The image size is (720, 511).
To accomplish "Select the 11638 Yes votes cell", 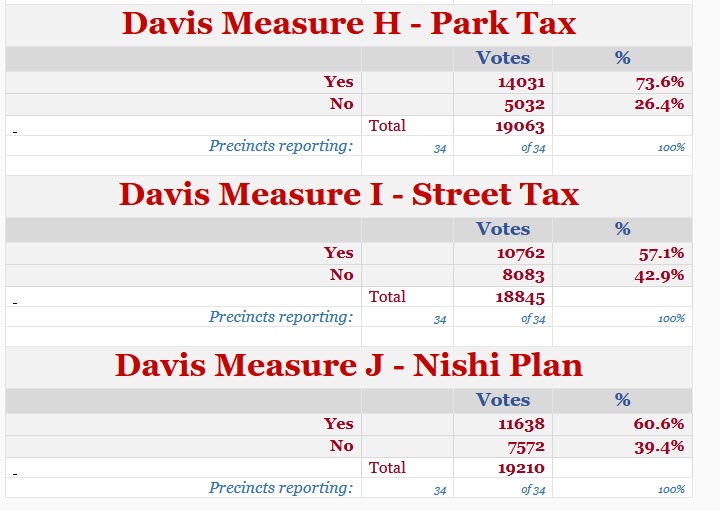I will [x=520, y=424].
